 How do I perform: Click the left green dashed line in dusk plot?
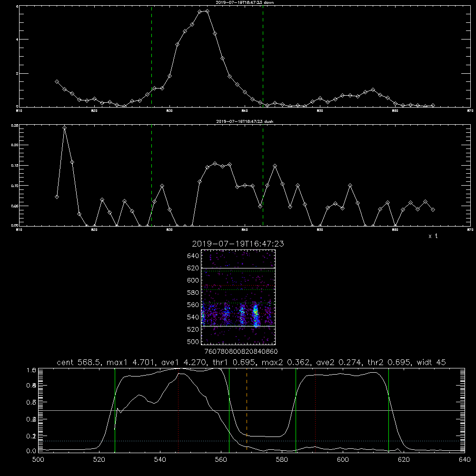point(151,175)
